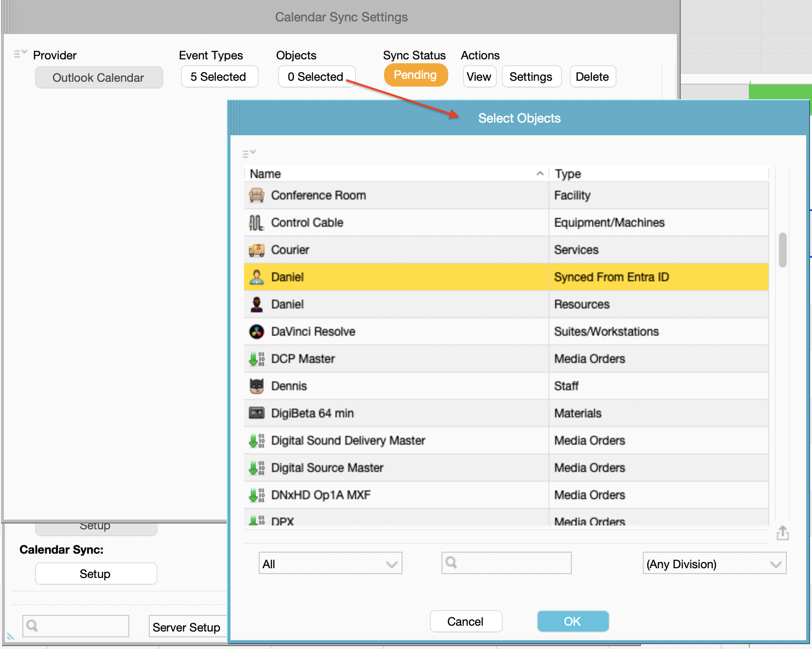Click the Dennis staff avatar icon
The height and width of the screenshot is (649, 812).
coord(256,386)
